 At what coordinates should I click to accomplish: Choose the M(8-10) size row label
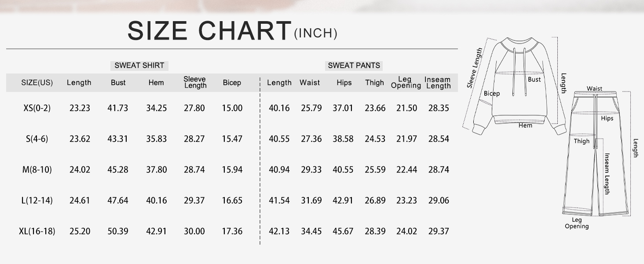click(x=37, y=169)
